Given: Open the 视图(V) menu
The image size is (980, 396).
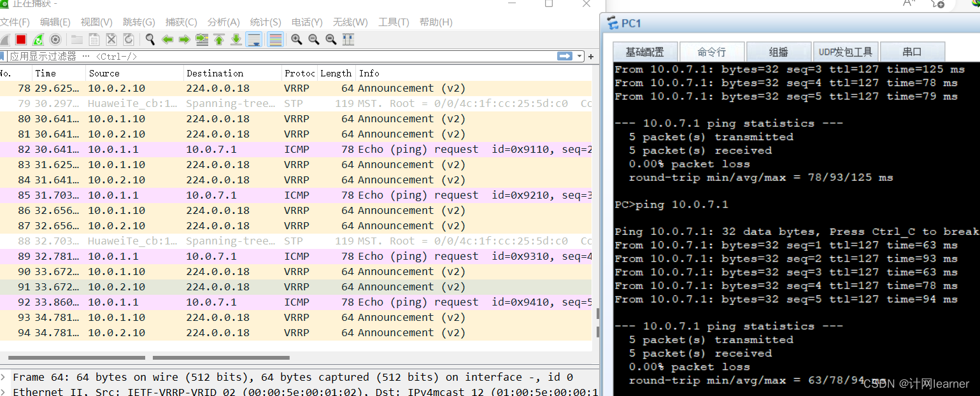Looking at the screenshot, I should (97, 22).
